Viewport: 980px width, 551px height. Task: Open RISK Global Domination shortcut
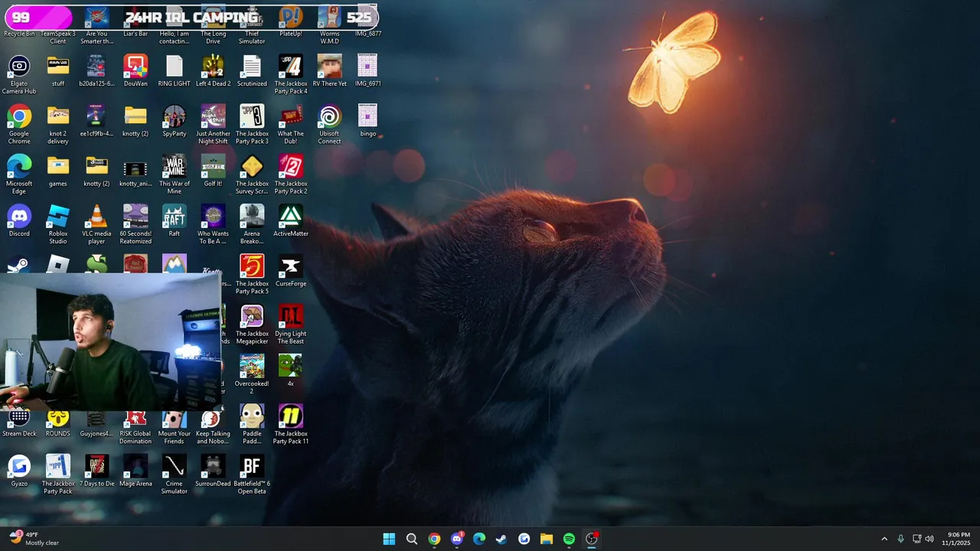pyautogui.click(x=136, y=424)
